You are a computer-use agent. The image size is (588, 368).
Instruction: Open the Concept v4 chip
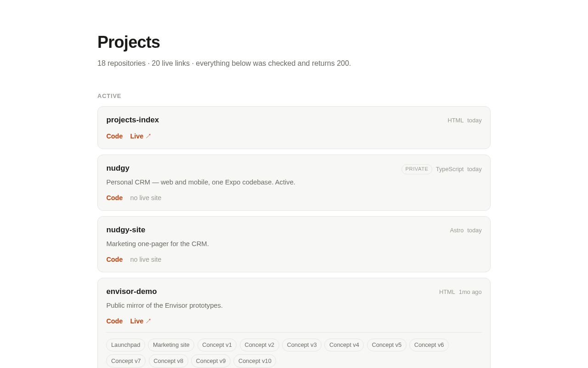click(344, 345)
